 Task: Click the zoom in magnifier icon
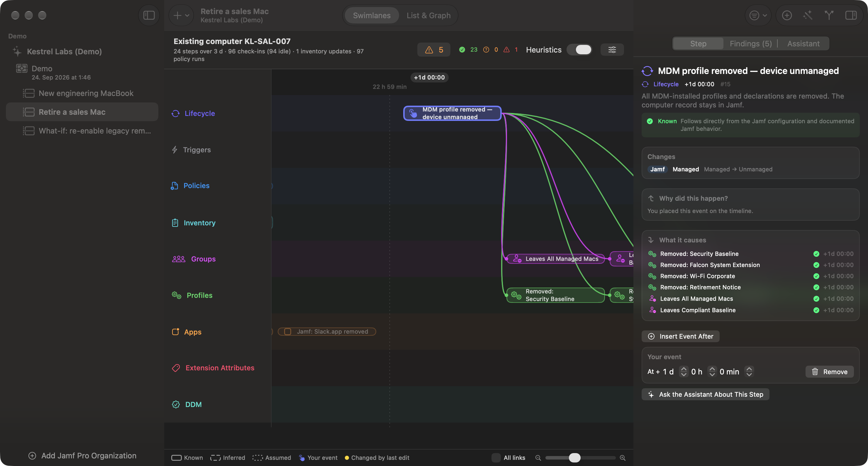point(622,457)
